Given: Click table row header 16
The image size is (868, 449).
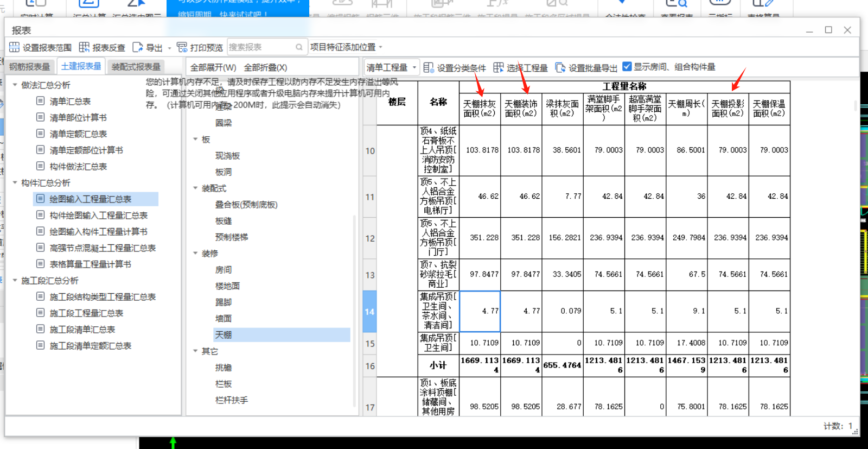Looking at the screenshot, I should [369, 366].
